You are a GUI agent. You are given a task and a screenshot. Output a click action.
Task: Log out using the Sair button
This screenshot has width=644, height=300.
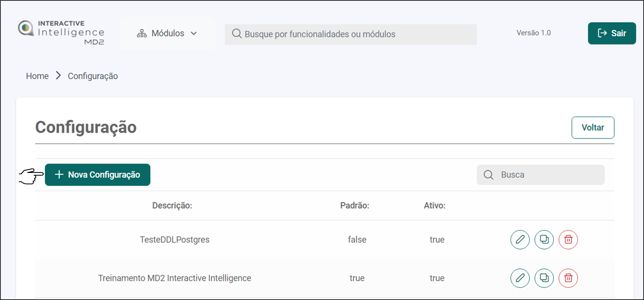(x=612, y=33)
